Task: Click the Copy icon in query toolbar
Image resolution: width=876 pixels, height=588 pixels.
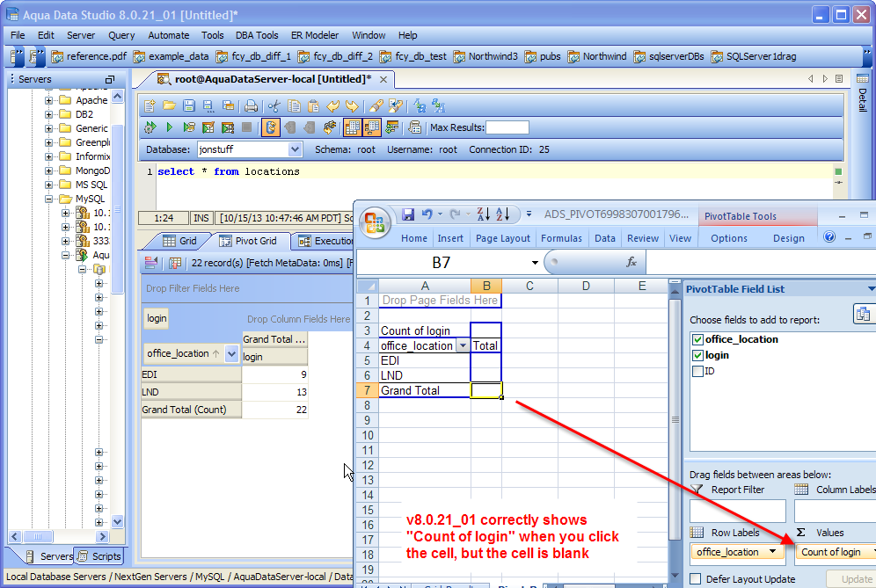Action: 294,106
